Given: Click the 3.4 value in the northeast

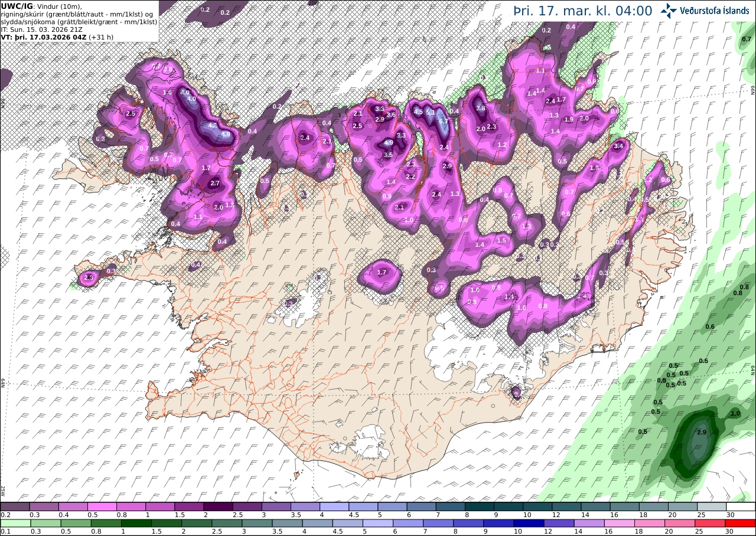Looking at the screenshot, I should [x=619, y=146].
